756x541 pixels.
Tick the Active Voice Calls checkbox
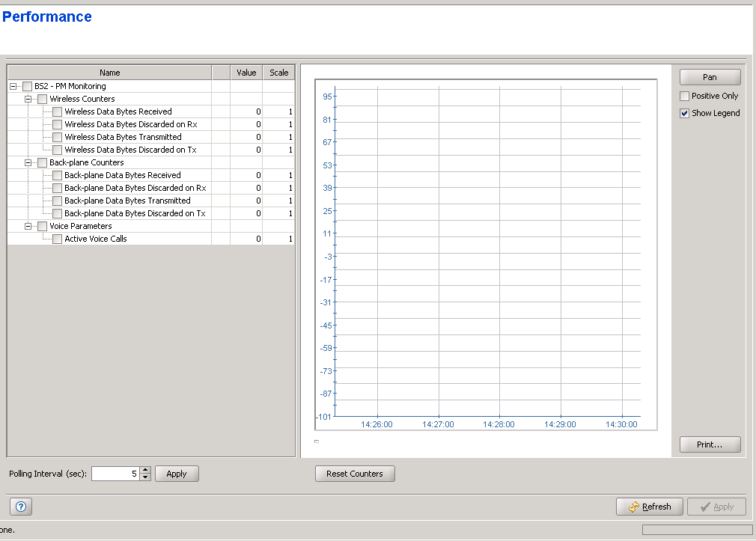pos(58,239)
